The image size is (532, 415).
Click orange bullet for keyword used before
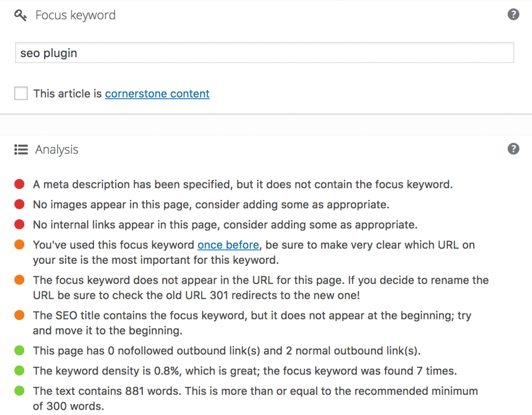(x=20, y=245)
